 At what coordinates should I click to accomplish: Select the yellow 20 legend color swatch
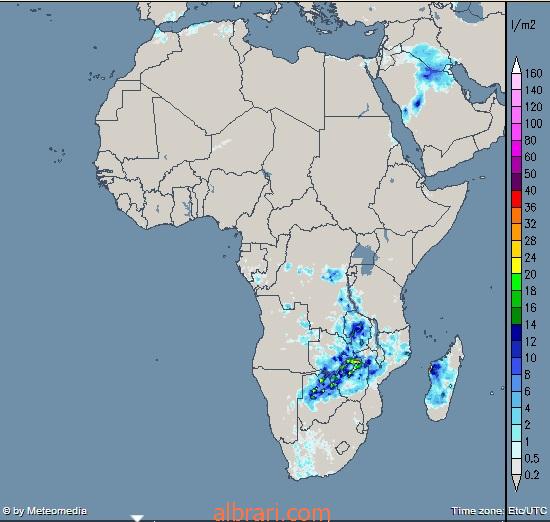click(x=517, y=266)
